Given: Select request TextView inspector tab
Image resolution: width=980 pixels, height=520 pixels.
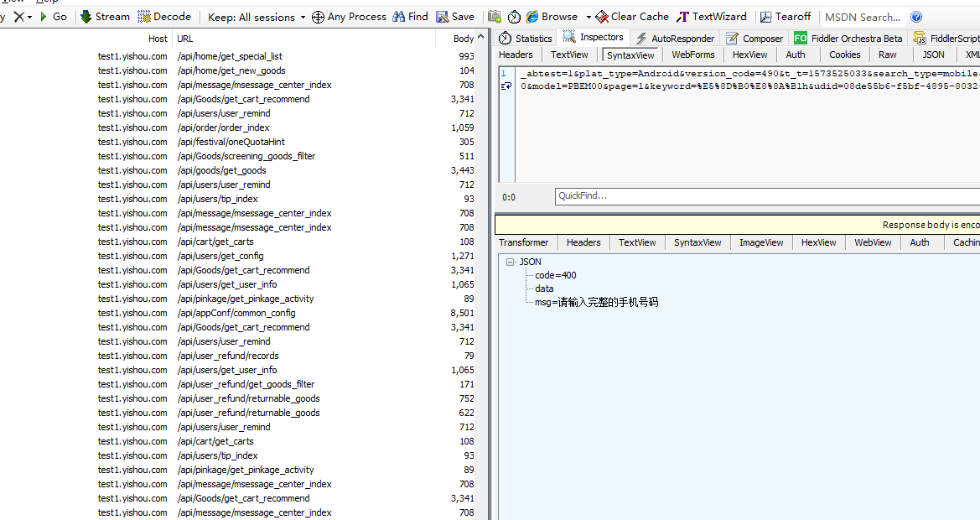Looking at the screenshot, I should click(x=569, y=55).
